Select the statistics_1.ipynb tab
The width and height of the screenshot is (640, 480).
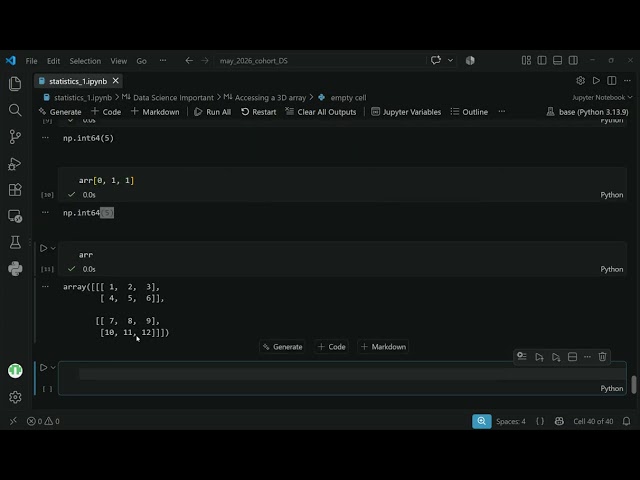(x=78, y=81)
